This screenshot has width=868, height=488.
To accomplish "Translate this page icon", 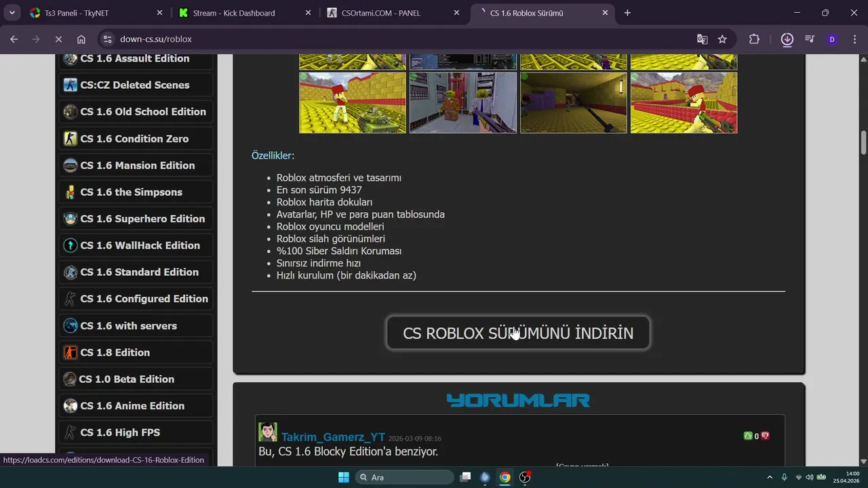I will pos(702,39).
